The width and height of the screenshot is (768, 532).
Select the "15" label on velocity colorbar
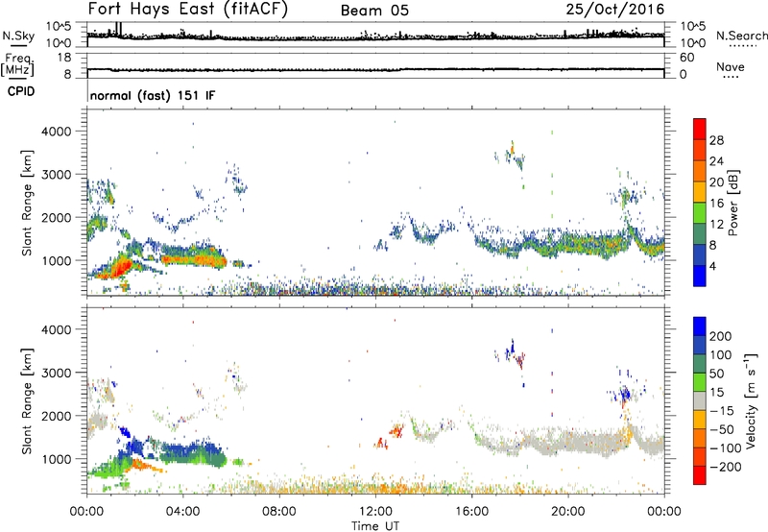(x=716, y=392)
